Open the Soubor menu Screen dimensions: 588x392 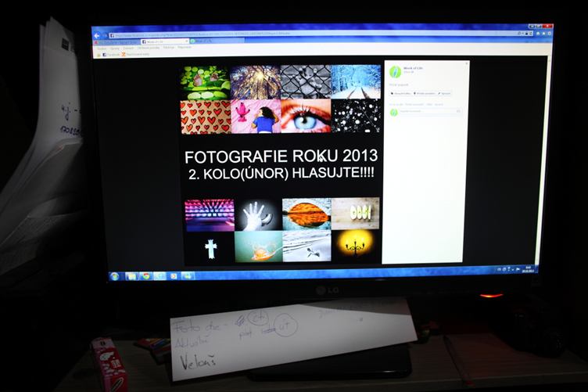102,49
